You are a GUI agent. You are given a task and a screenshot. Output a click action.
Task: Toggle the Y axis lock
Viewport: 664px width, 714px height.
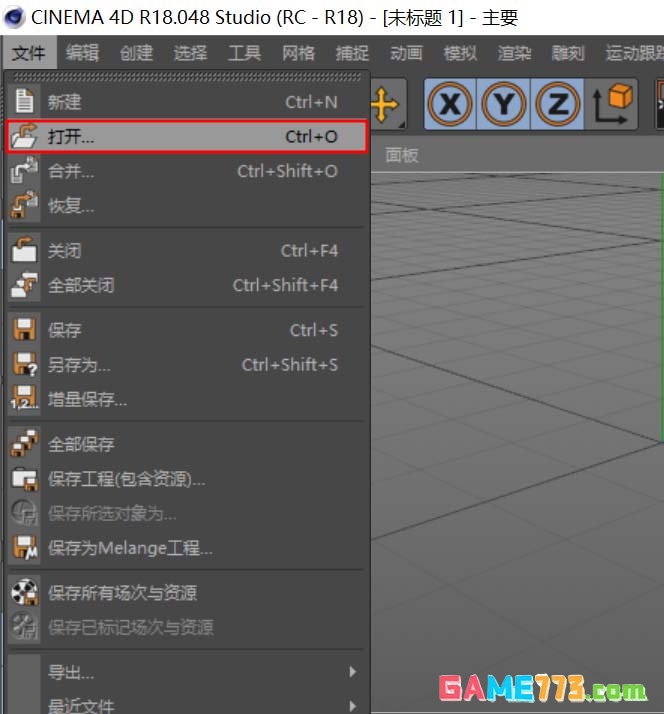tap(504, 104)
